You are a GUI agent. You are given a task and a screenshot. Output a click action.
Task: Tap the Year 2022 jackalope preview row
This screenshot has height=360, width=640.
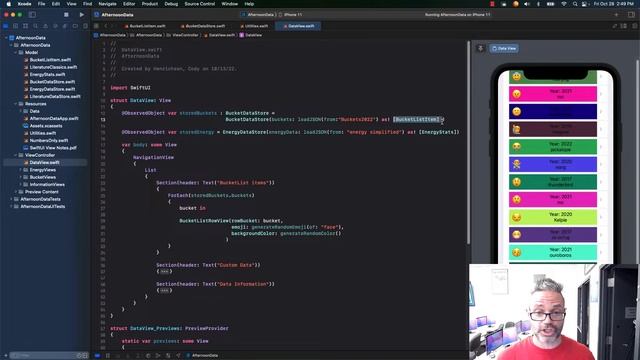[553, 147]
